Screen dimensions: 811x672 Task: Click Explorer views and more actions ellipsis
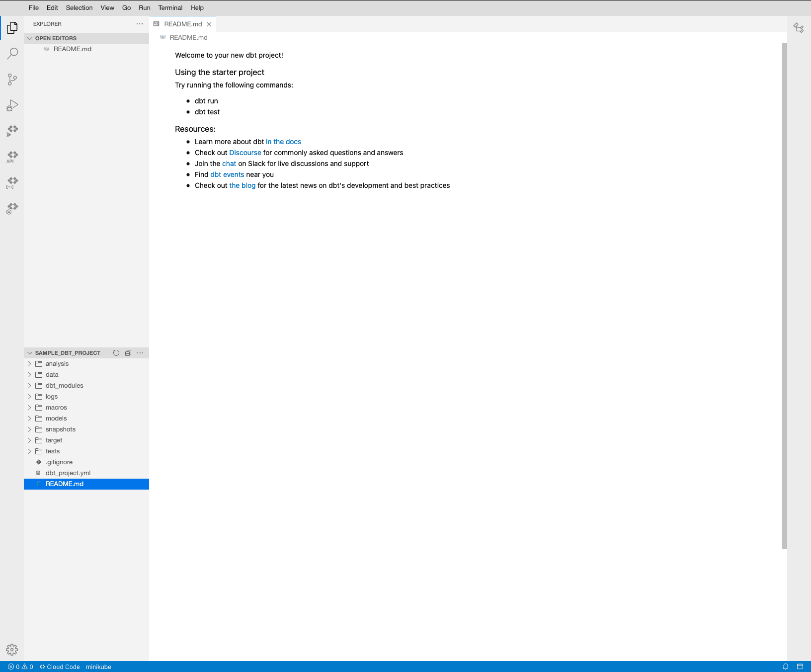(x=140, y=24)
